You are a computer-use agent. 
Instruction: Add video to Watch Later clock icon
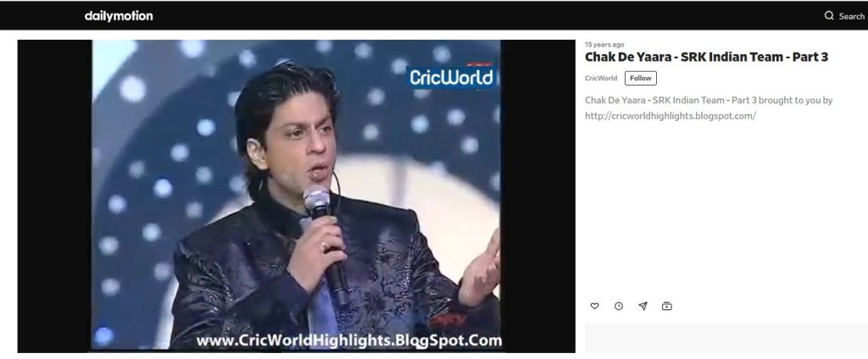[x=619, y=306]
